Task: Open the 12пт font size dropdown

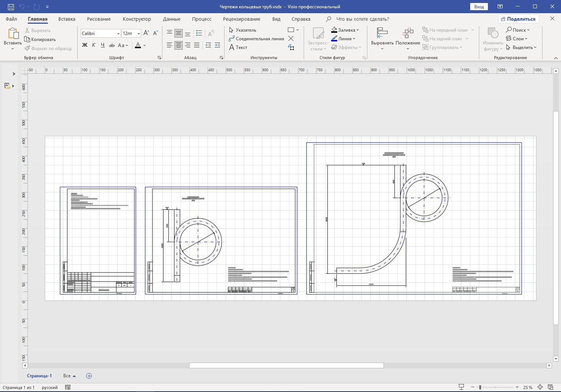Action: [x=139, y=34]
